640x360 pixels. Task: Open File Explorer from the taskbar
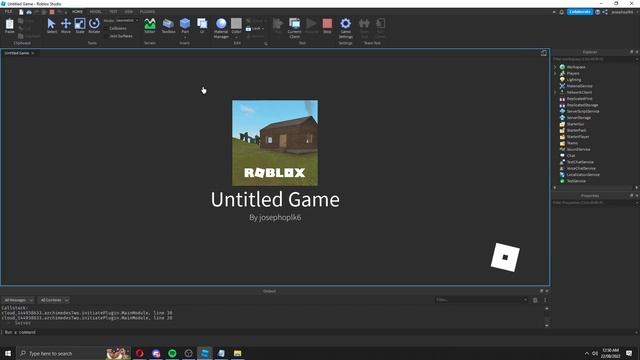tap(238, 353)
